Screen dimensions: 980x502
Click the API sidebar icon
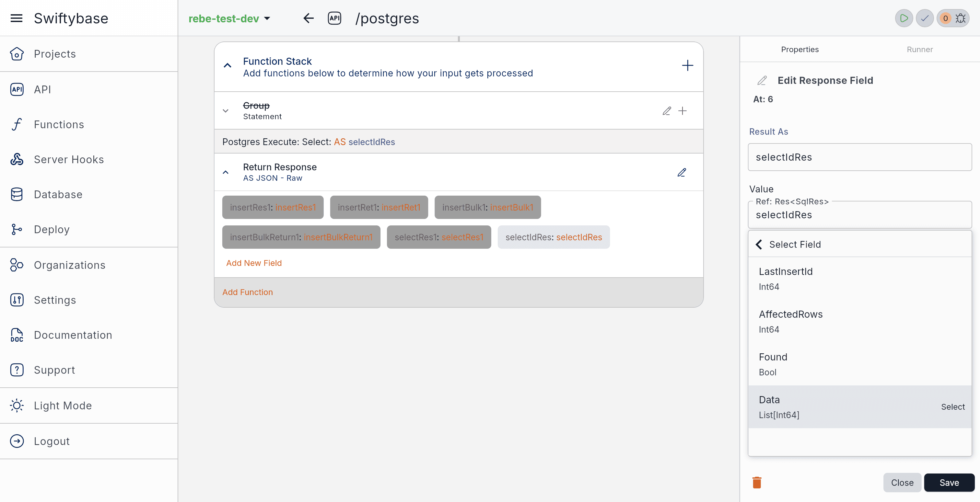[17, 89]
